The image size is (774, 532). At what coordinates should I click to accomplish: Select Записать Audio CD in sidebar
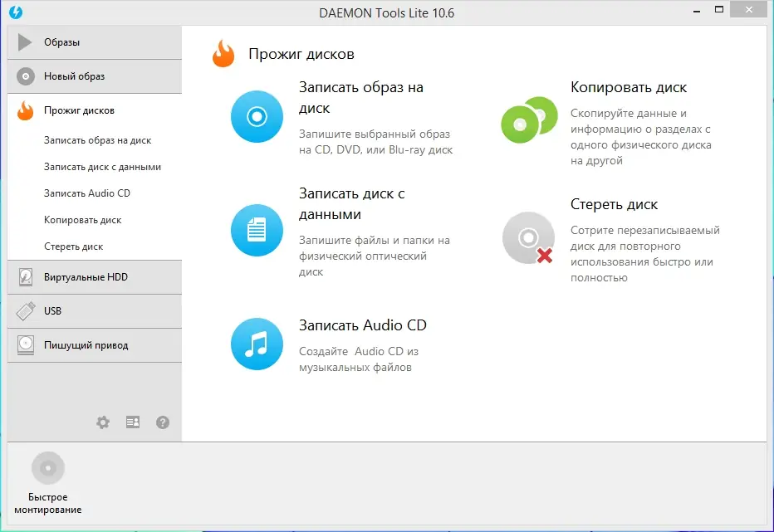point(86,193)
